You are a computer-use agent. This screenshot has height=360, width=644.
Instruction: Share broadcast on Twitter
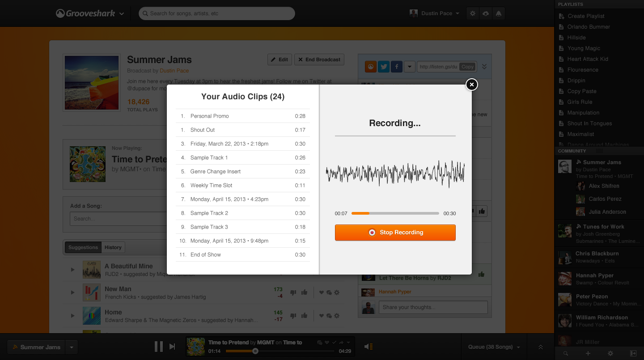[x=383, y=67]
